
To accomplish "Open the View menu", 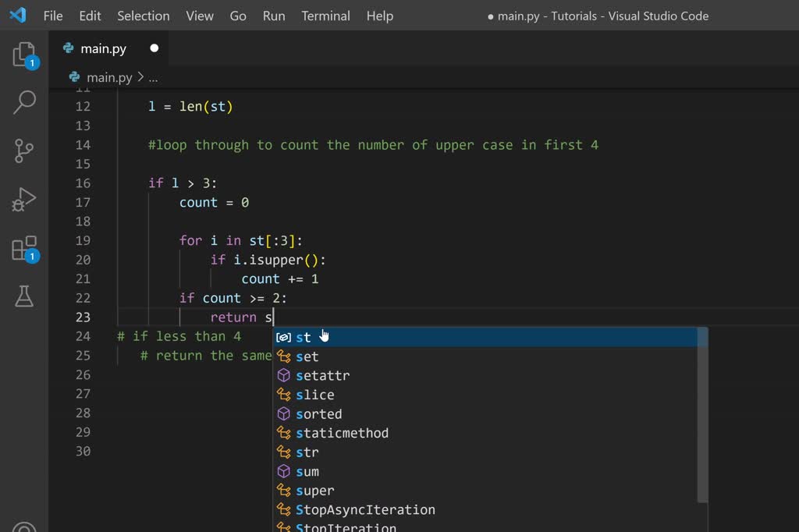I will tap(199, 16).
